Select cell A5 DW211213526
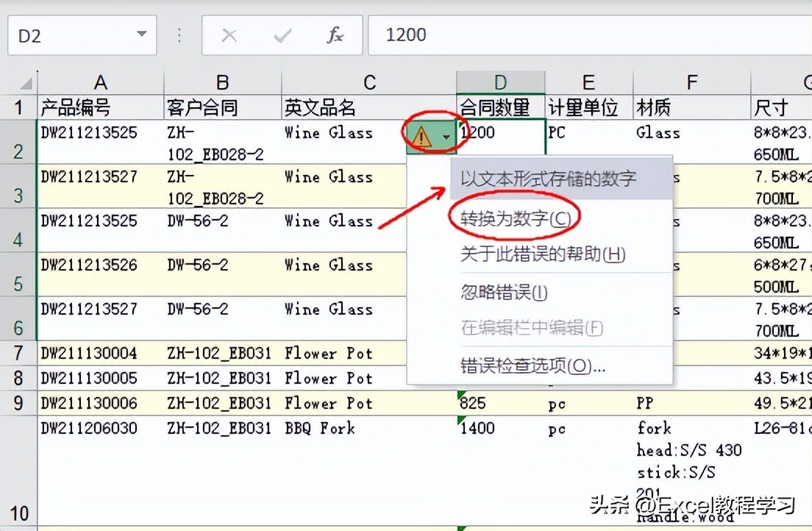This screenshot has width=812, height=531. pyautogui.click(x=101, y=274)
